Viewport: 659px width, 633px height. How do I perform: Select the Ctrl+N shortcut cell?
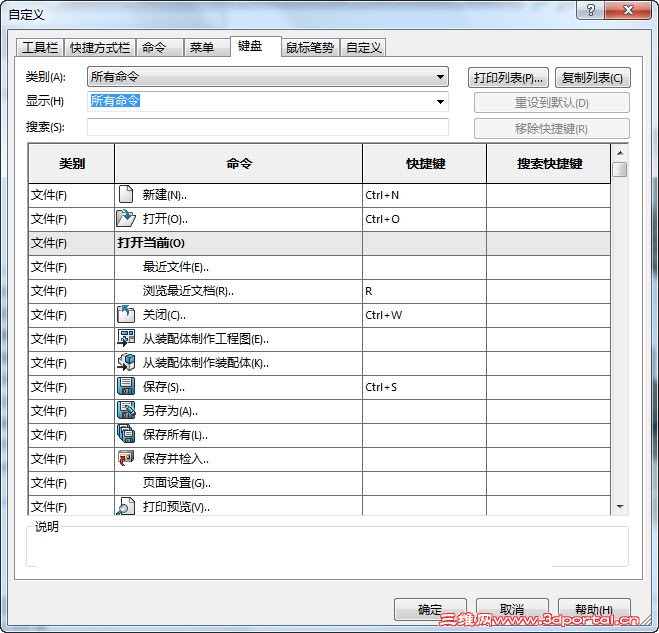click(424, 195)
